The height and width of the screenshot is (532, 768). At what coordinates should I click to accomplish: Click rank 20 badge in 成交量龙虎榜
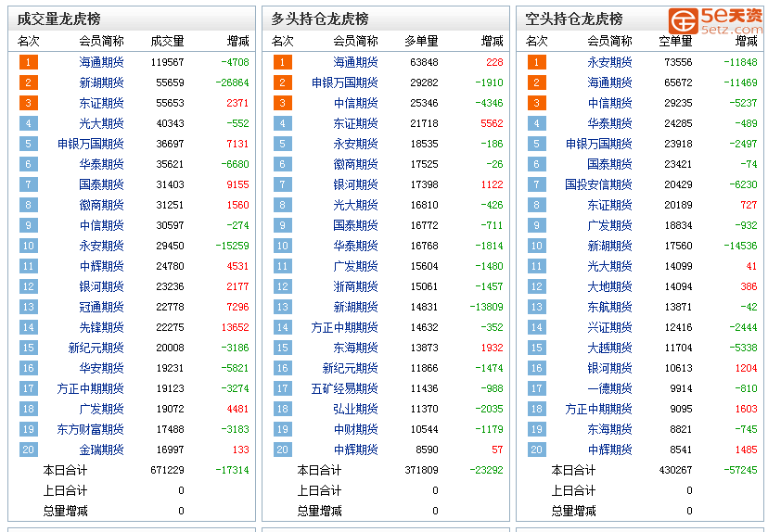[29, 450]
